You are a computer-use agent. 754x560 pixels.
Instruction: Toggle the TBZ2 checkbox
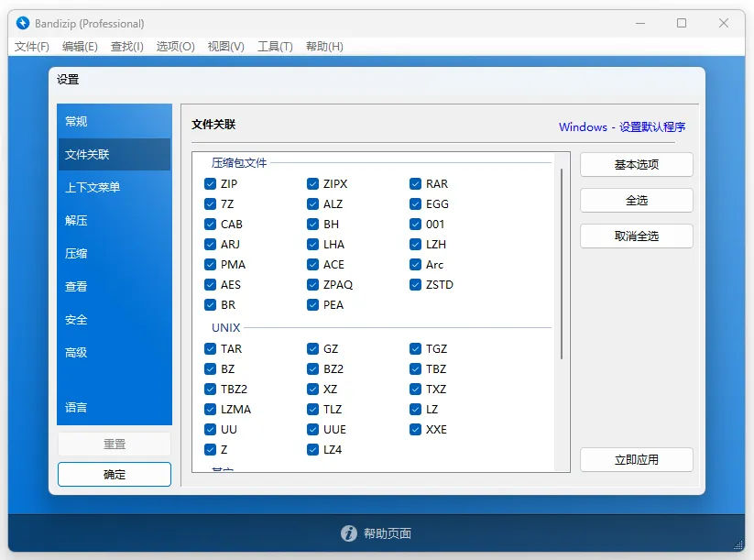(x=210, y=390)
